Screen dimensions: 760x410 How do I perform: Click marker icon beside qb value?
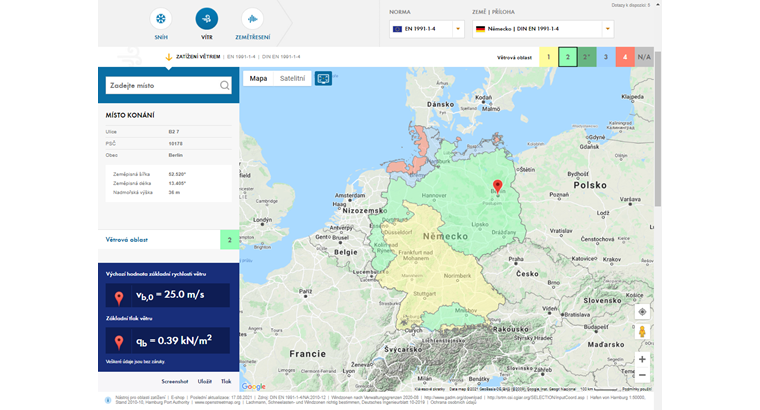point(119,342)
